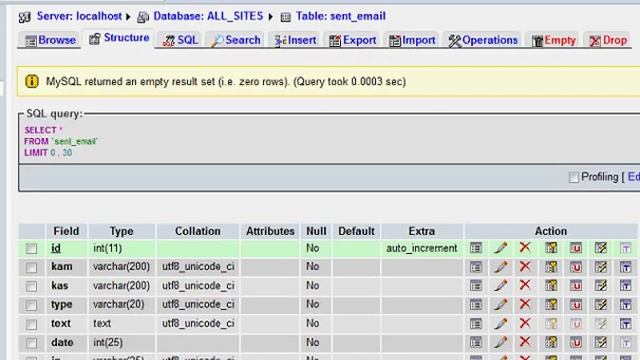Open the Browse tab

[50, 40]
